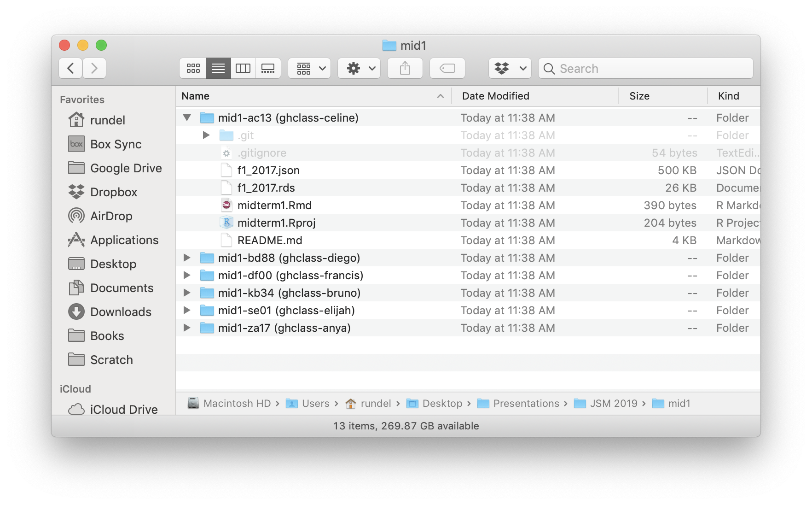Click Desktop in path bar
Screen dimensions: 812x505
pos(435,403)
